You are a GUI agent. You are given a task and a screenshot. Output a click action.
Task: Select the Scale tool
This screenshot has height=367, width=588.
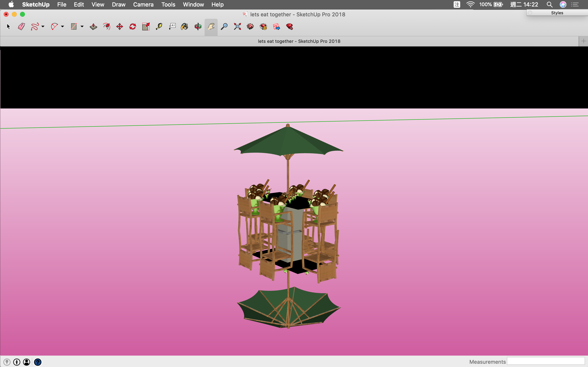point(146,27)
